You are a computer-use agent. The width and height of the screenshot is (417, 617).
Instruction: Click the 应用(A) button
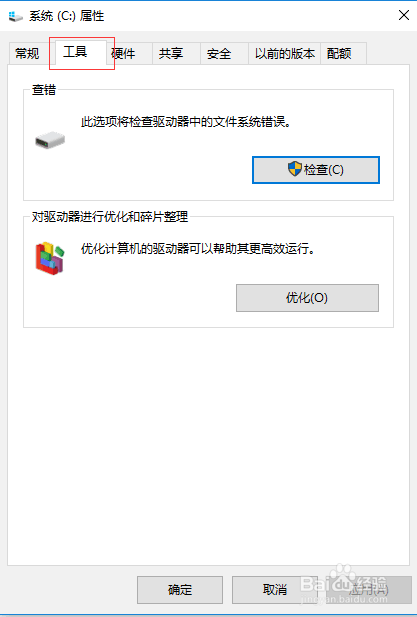(369, 590)
